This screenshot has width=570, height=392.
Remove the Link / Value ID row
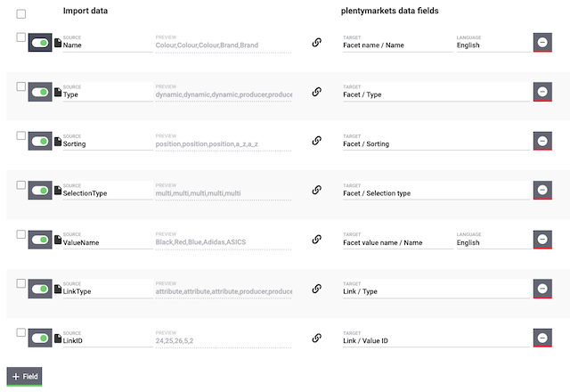point(542,339)
